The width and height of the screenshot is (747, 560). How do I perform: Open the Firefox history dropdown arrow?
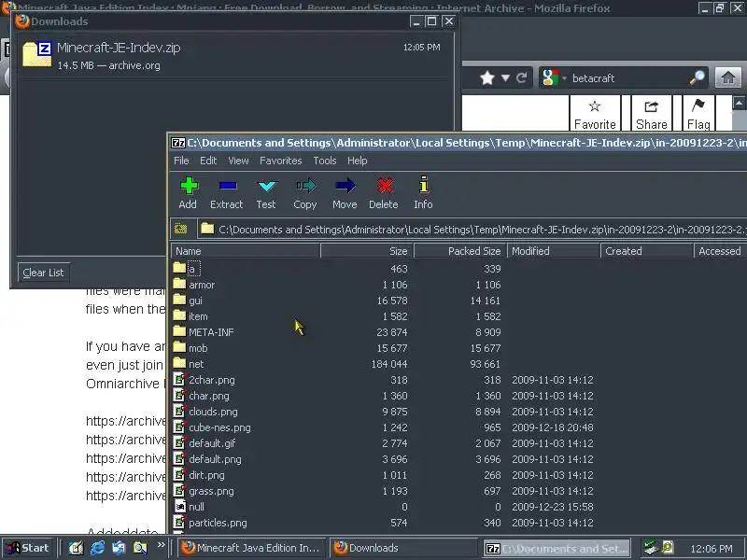tap(505, 78)
